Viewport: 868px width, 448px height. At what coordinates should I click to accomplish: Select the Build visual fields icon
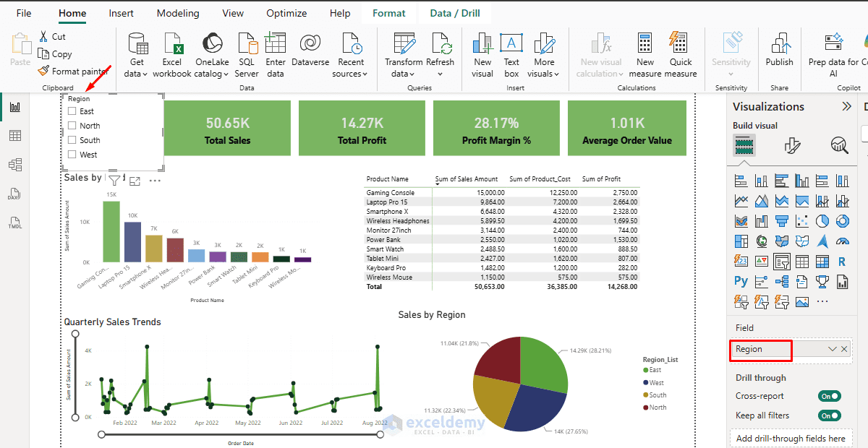(x=744, y=145)
